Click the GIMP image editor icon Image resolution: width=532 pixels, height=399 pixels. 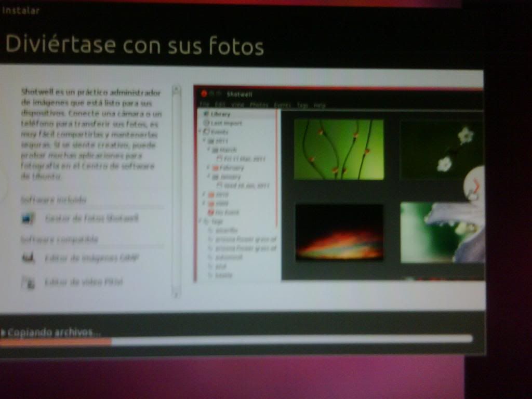coord(28,258)
